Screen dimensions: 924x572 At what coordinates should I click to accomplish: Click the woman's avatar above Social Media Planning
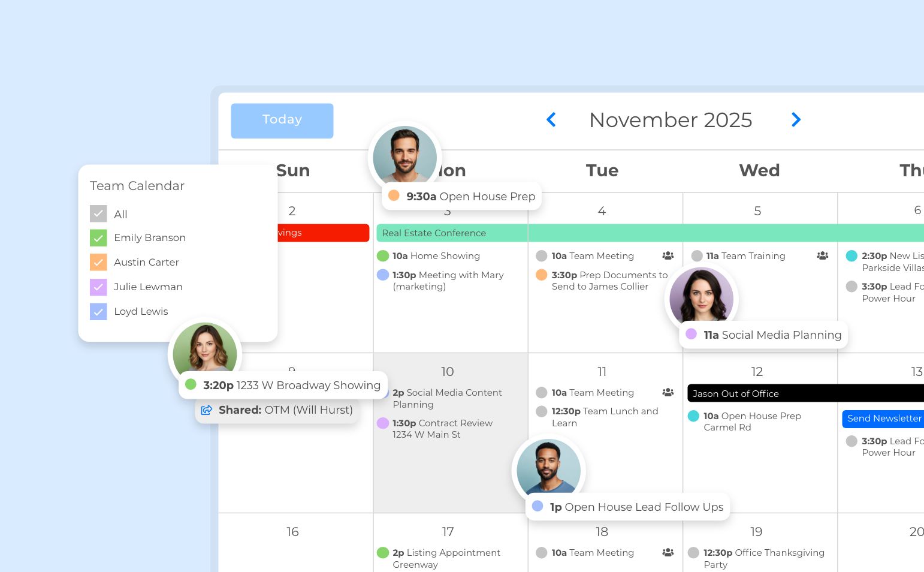701,296
